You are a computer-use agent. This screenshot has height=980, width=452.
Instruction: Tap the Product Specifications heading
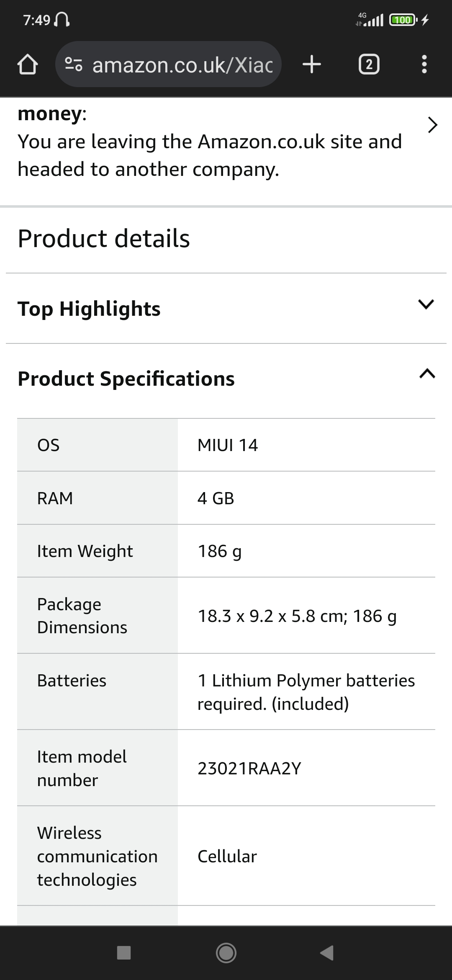126,379
